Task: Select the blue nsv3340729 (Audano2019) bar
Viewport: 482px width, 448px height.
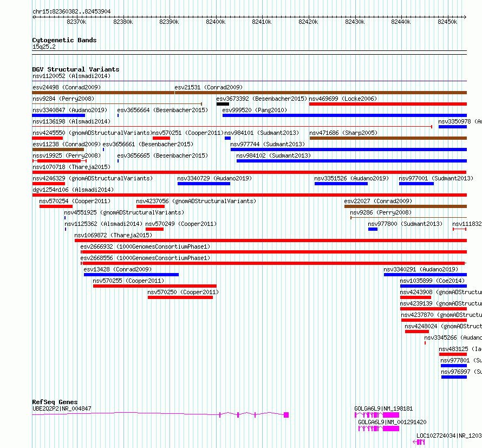Action: click(x=204, y=184)
